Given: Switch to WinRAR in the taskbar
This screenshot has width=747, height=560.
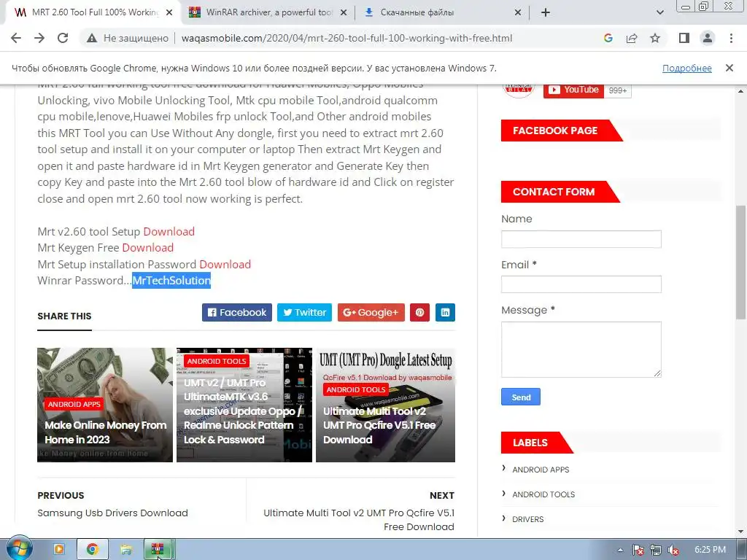Looking at the screenshot, I should tap(158, 550).
